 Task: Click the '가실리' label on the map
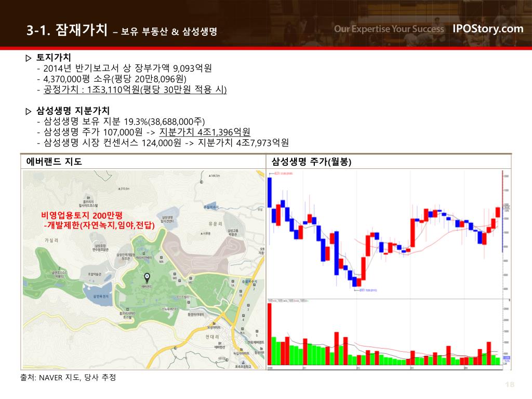point(51,240)
